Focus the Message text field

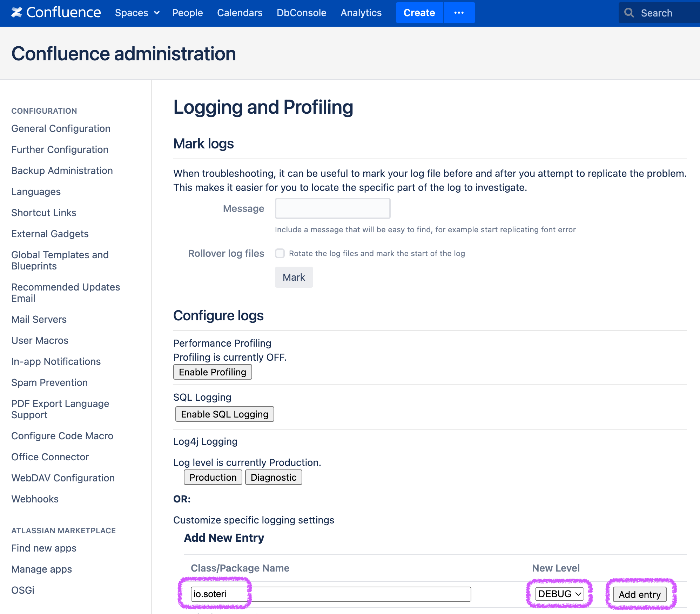click(x=332, y=208)
